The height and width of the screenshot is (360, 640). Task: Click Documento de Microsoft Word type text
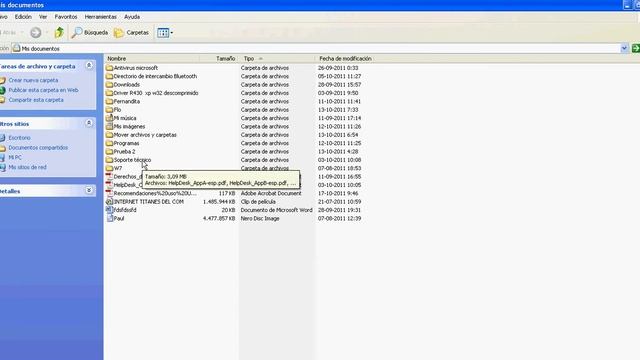click(276, 210)
